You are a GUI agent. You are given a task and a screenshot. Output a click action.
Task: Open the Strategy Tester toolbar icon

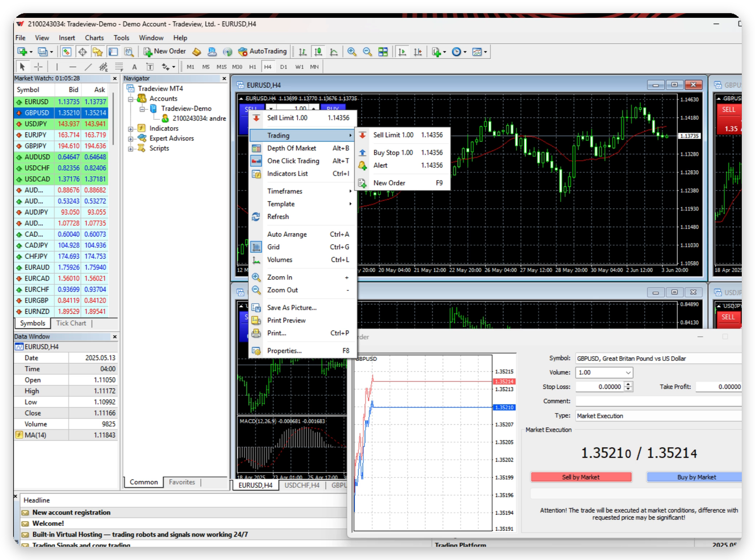[x=129, y=51]
